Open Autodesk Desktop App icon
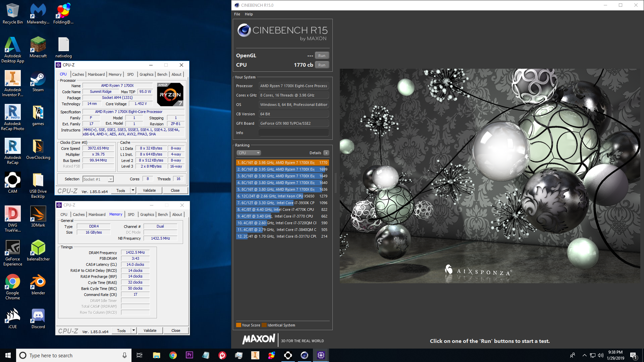Screen dimensions: 644x362 coord(12,50)
